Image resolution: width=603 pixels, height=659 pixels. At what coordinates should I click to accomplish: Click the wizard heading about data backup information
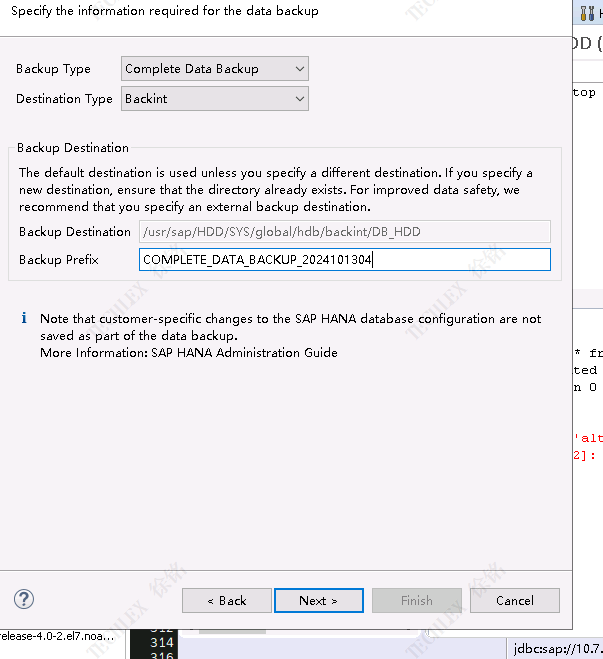click(x=165, y=11)
